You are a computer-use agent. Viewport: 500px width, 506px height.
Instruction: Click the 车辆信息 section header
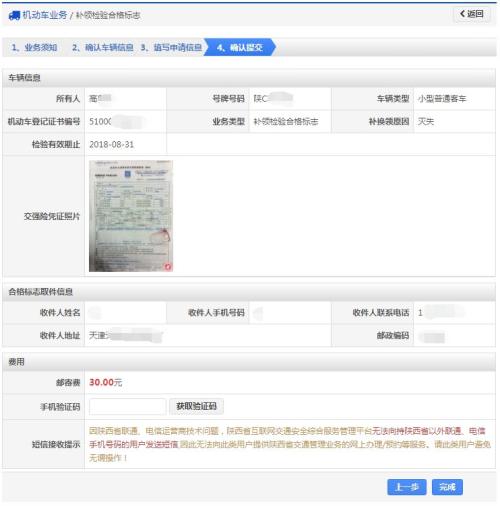click(x=249, y=78)
